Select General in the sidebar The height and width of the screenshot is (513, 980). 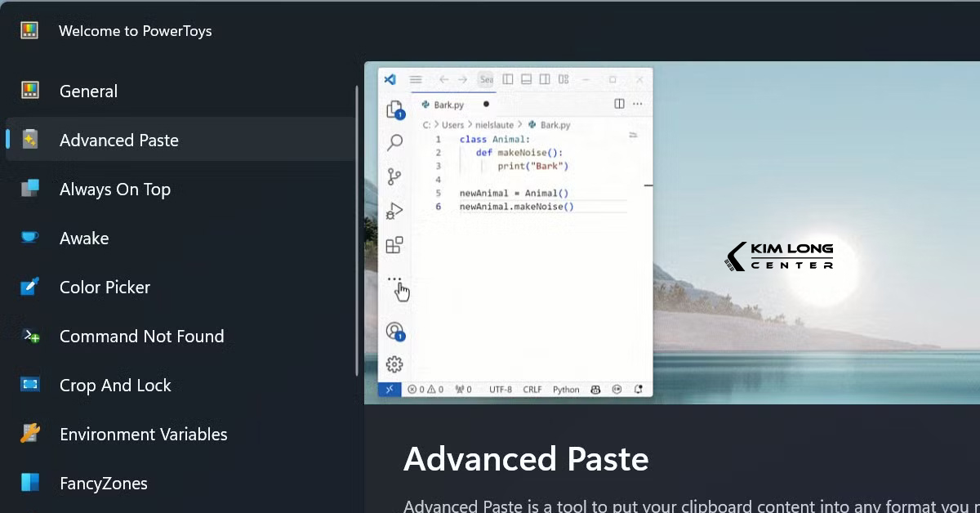tap(88, 91)
